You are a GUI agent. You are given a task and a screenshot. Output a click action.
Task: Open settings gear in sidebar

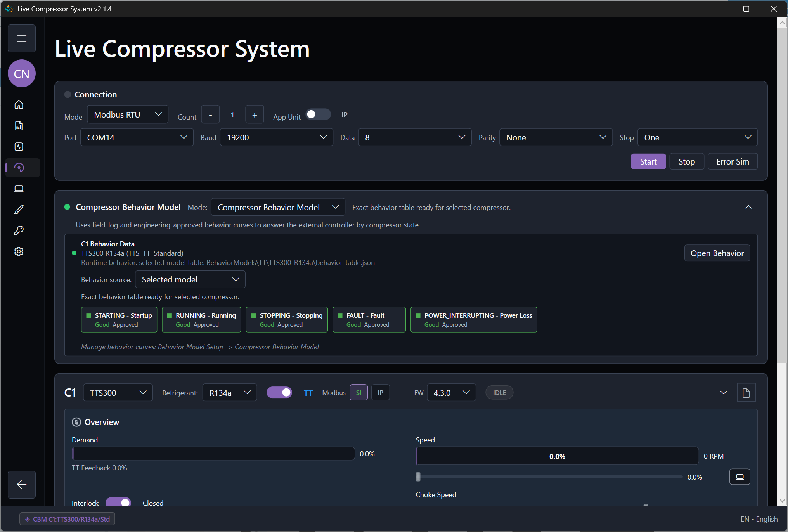(19, 251)
